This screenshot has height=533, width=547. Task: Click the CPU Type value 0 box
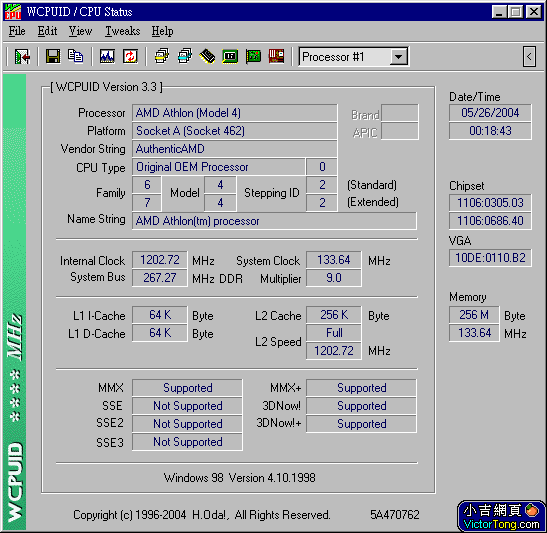point(322,167)
